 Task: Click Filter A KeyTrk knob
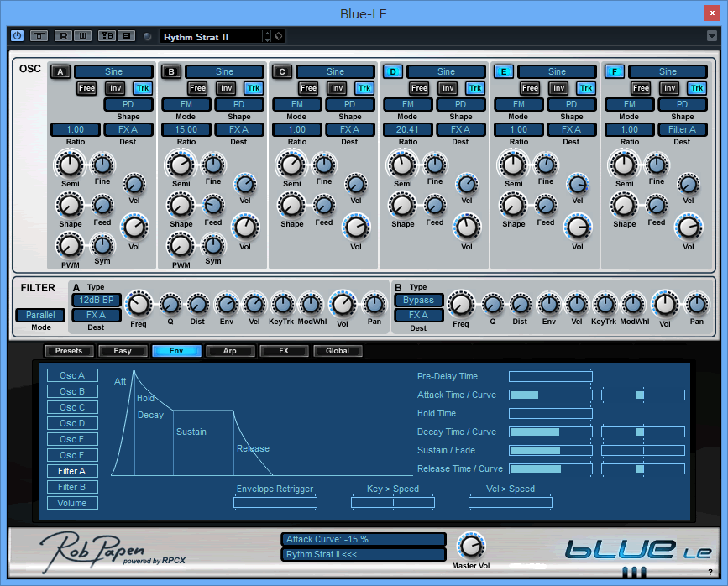tap(282, 305)
